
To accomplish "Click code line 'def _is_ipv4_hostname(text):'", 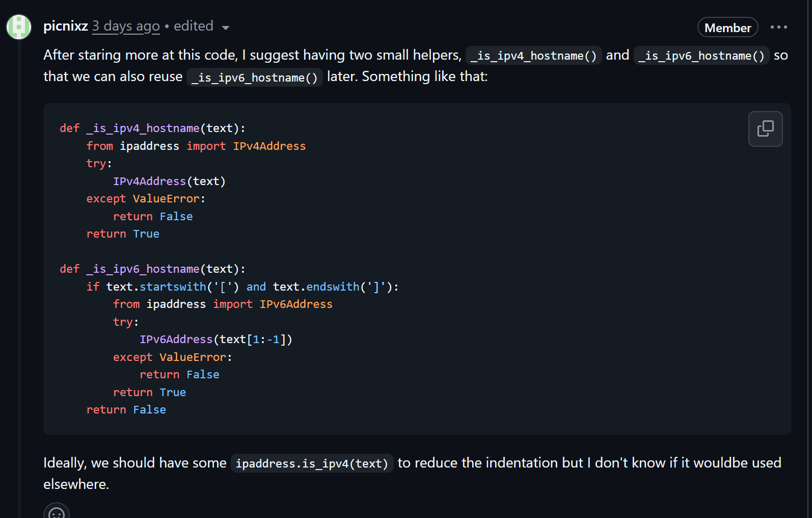I will pyautogui.click(x=152, y=128).
